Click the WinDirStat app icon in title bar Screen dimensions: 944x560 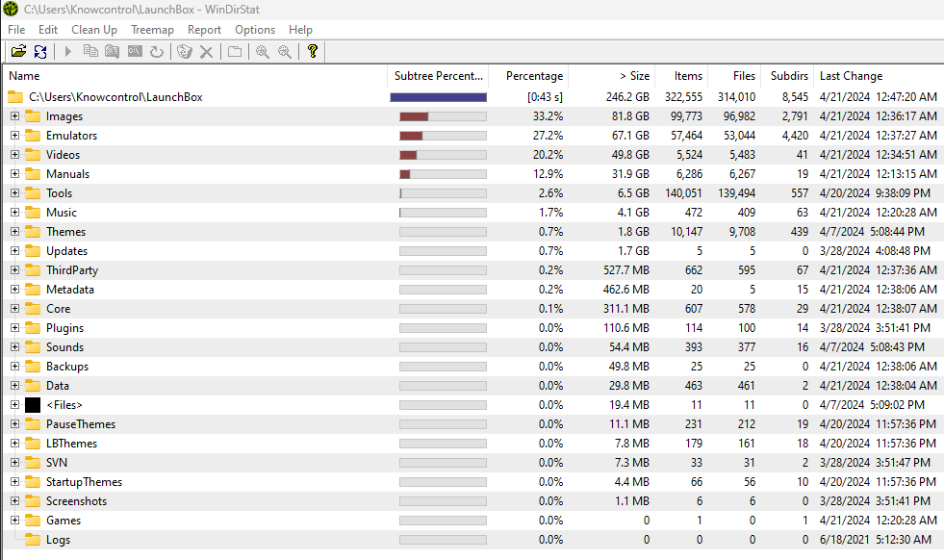pyautogui.click(x=11, y=9)
